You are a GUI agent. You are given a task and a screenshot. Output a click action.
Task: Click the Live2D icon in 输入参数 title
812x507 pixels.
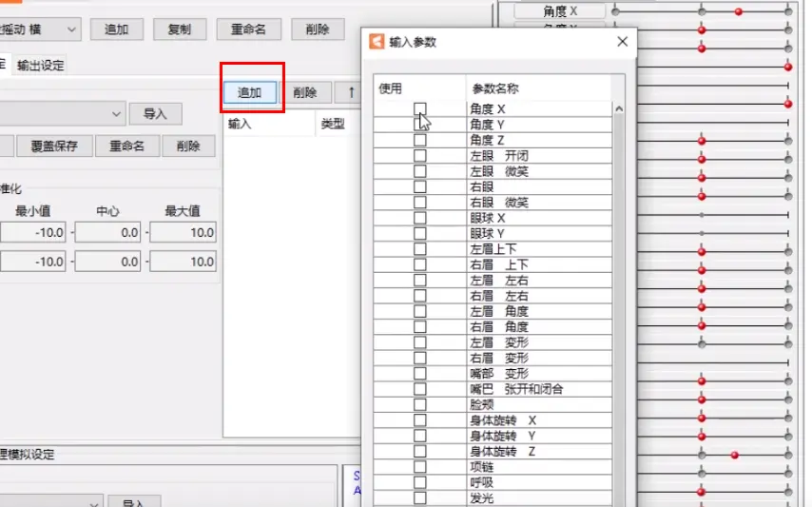[x=377, y=42]
